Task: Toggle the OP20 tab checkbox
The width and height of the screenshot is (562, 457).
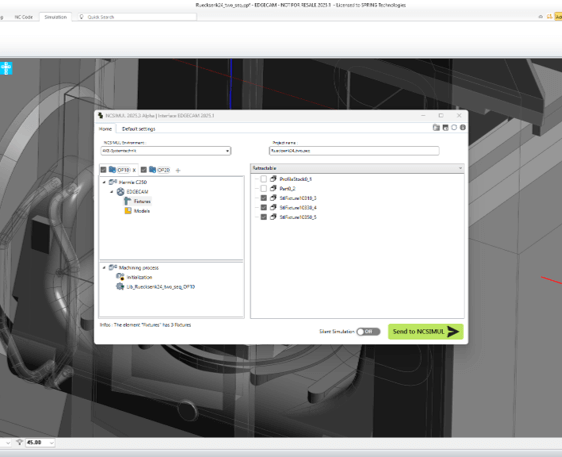Action: [x=144, y=170]
